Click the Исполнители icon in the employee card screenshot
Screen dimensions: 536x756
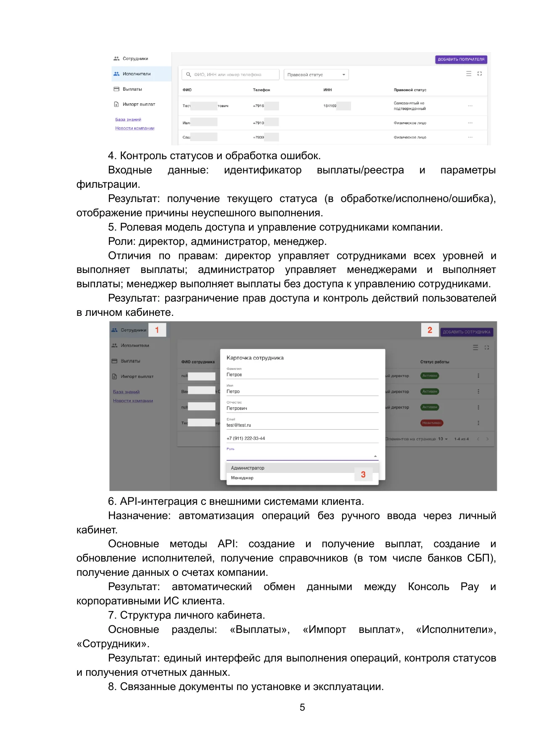coord(114,346)
